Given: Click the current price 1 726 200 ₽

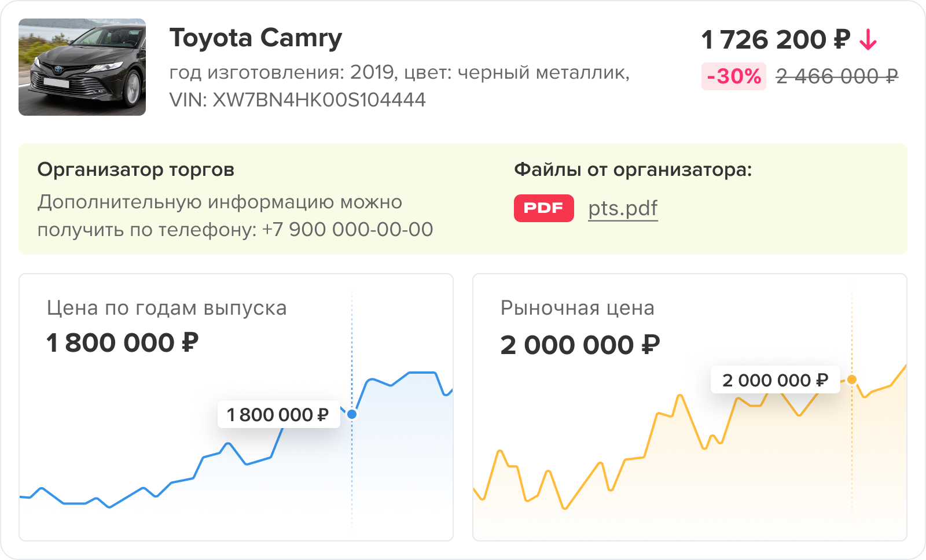Looking at the screenshot, I should point(776,40).
